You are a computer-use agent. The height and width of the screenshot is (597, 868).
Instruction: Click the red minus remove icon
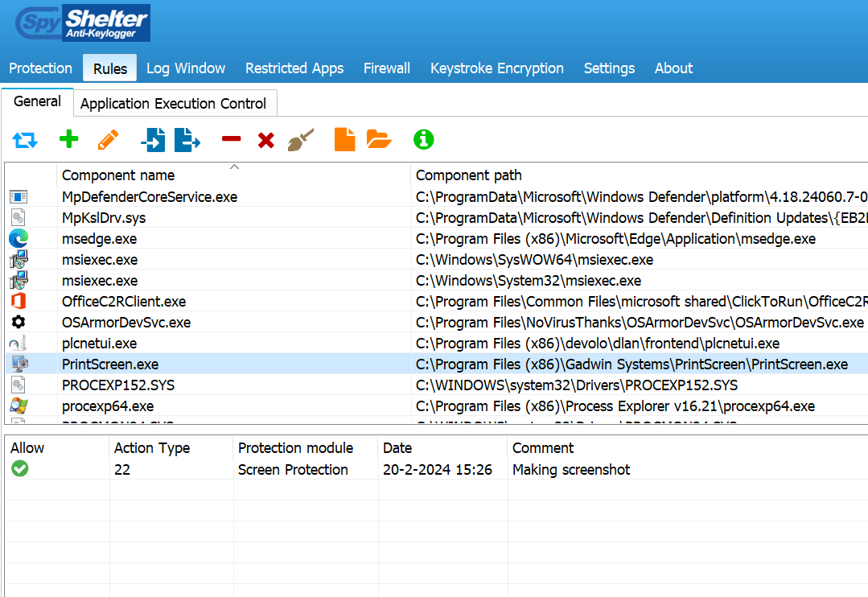pyautogui.click(x=231, y=140)
